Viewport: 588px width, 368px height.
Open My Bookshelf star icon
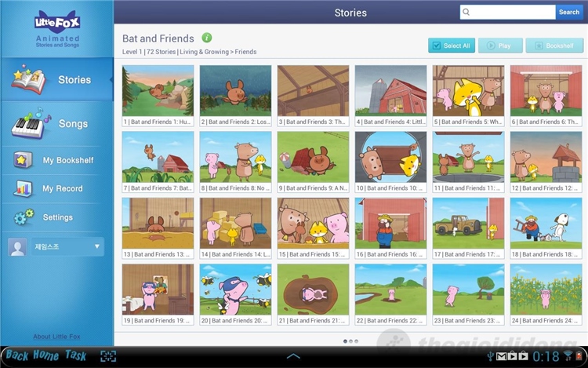tap(23, 160)
